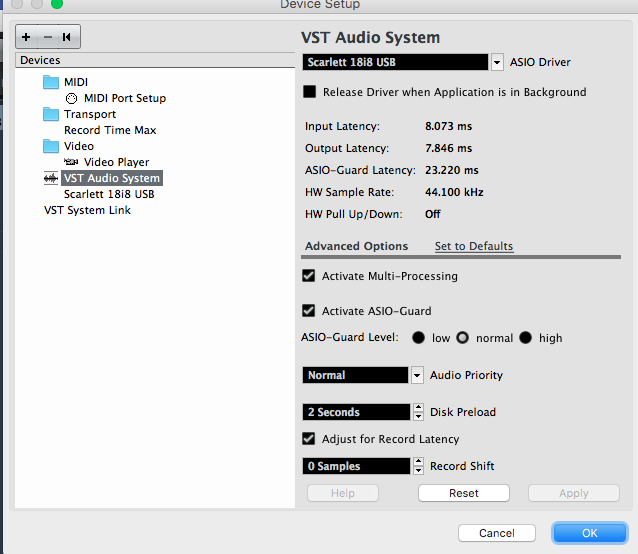Image resolution: width=638 pixels, height=554 pixels.
Task: Click the Devices column header
Action: pos(155,60)
